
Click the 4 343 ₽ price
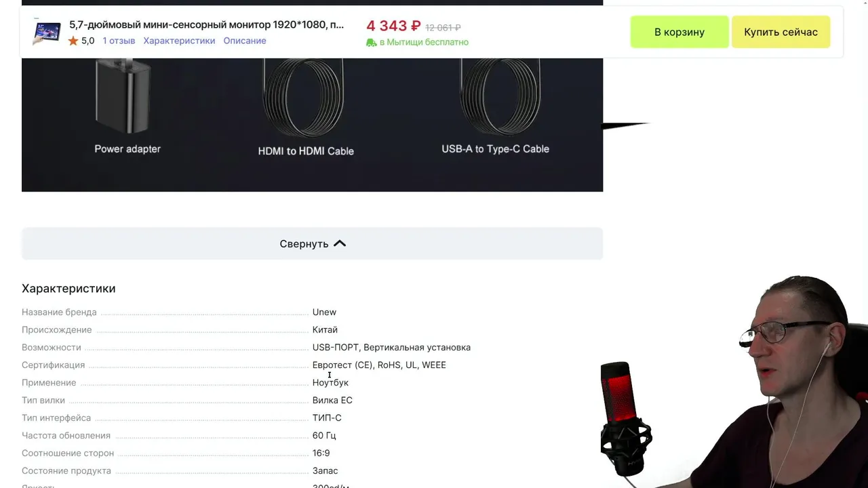tap(393, 26)
